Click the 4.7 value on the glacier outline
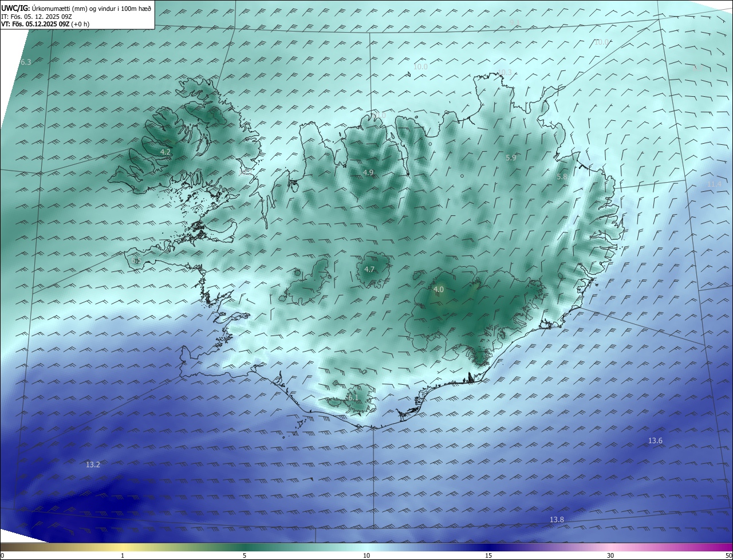The height and width of the screenshot is (560, 733). click(x=369, y=269)
